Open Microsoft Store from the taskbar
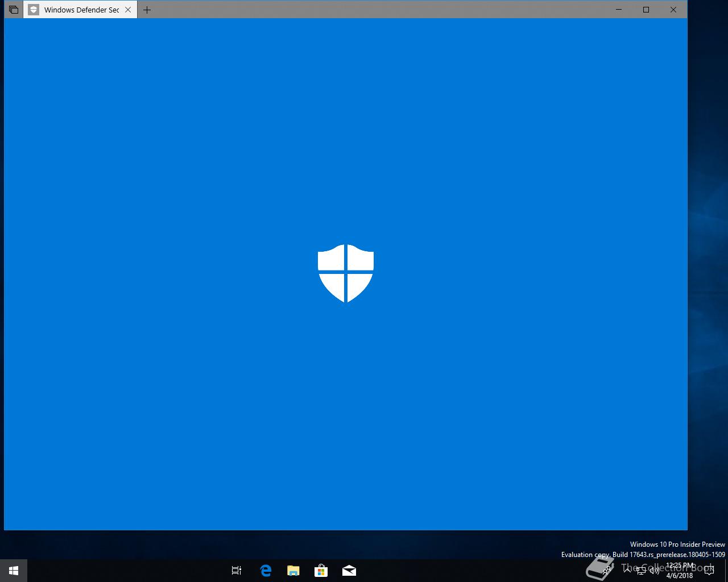 pyautogui.click(x=321, y=571)
